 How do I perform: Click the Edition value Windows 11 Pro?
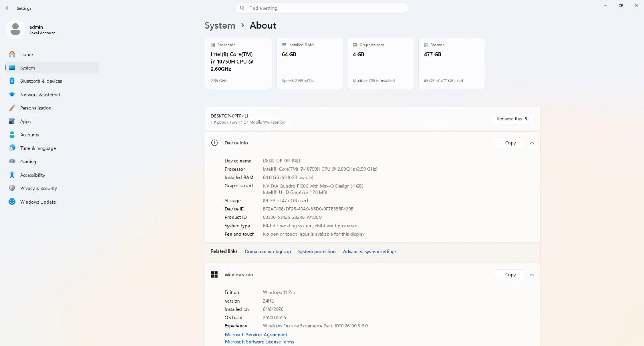point(279,292)
